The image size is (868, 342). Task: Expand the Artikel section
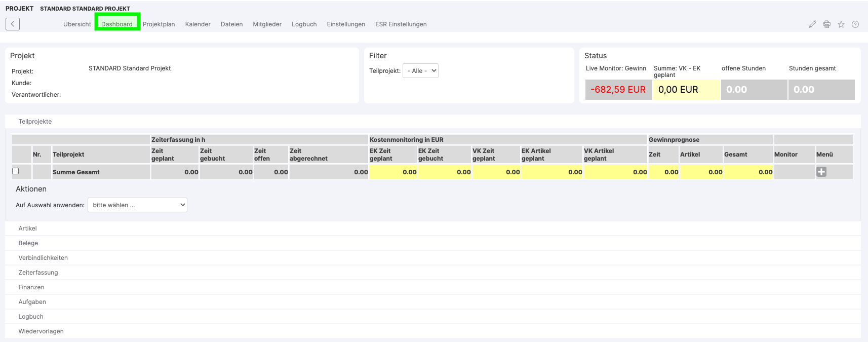click(28, 229)
